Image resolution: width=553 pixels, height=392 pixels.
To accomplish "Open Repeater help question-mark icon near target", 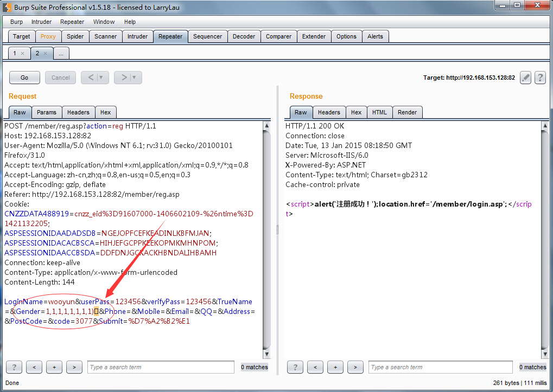I will click(x=540, y=78).
